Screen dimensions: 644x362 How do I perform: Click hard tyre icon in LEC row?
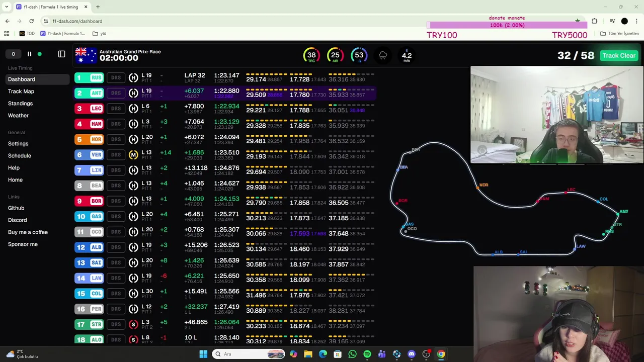click(133, 109)
